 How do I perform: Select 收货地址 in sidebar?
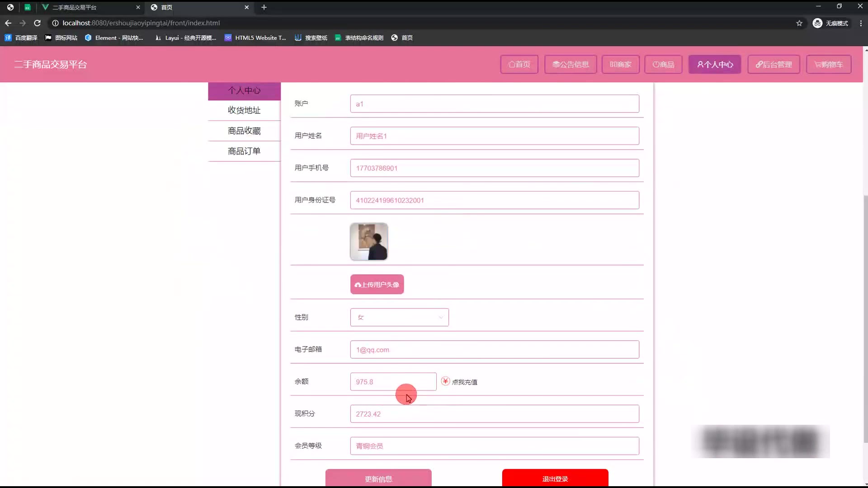point(244,110)
